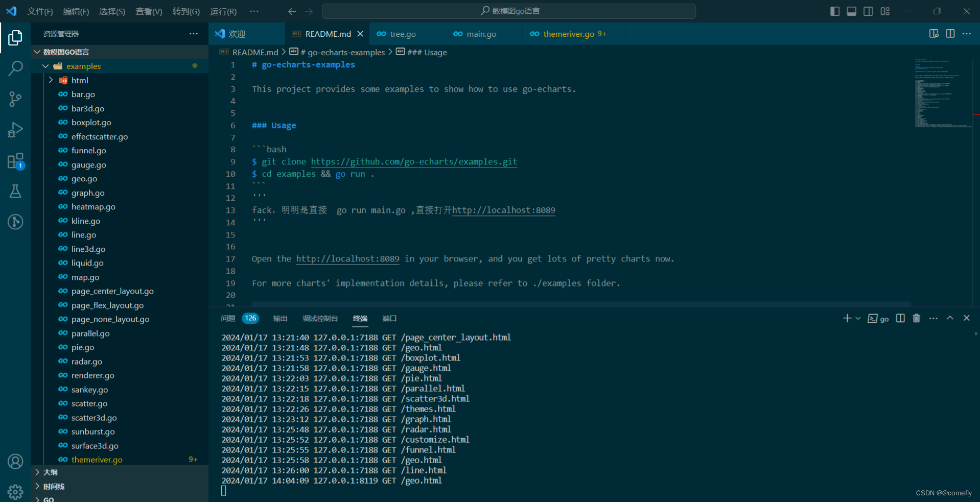Open the Search view in activity bar
The image size is (980, 502).
tap(15, 68)
